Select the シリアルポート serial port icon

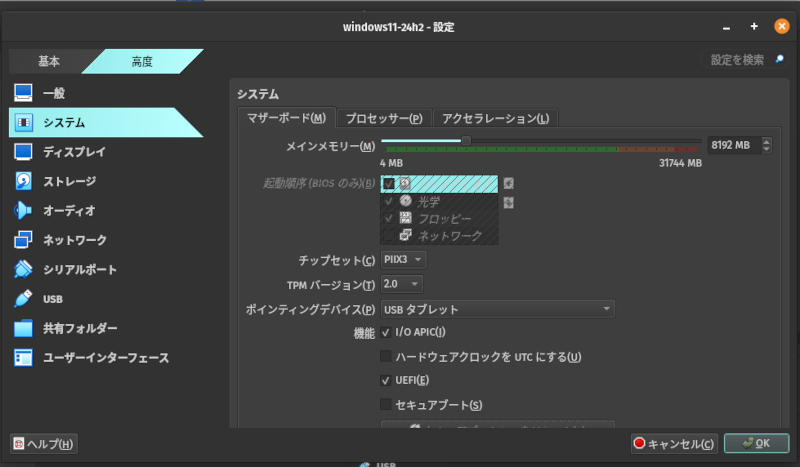23,269
